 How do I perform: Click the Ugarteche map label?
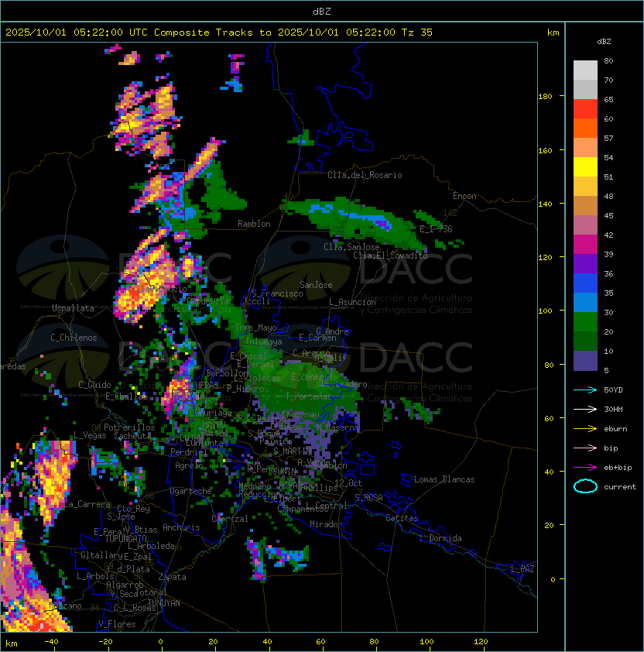pos(191,491)
